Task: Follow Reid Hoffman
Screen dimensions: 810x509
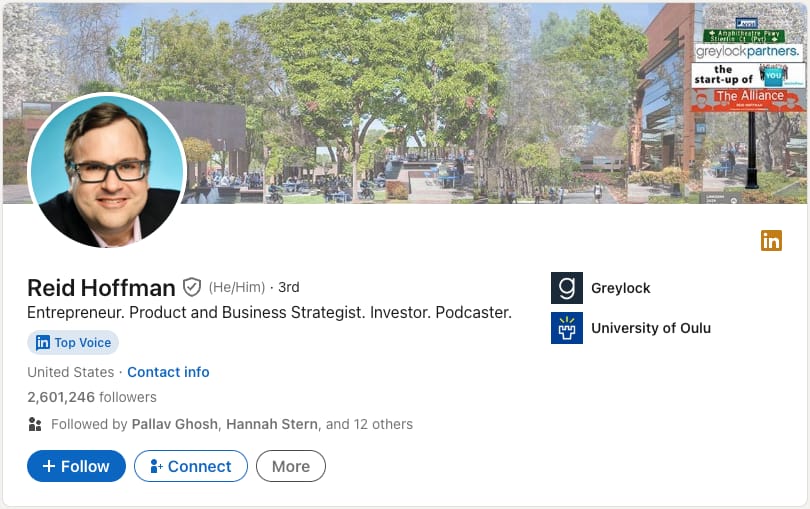Action: tap(76, 466)
